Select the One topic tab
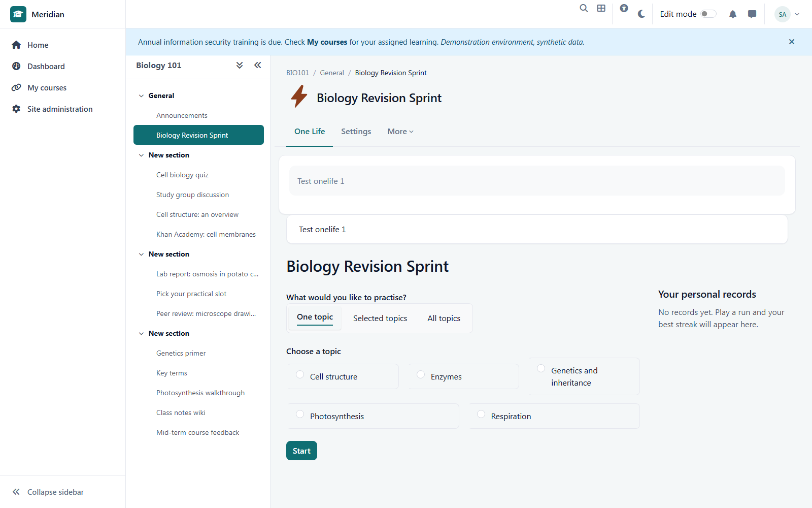Screen dimensions: 812x508 pyautogui.click(x=315, y=317)
